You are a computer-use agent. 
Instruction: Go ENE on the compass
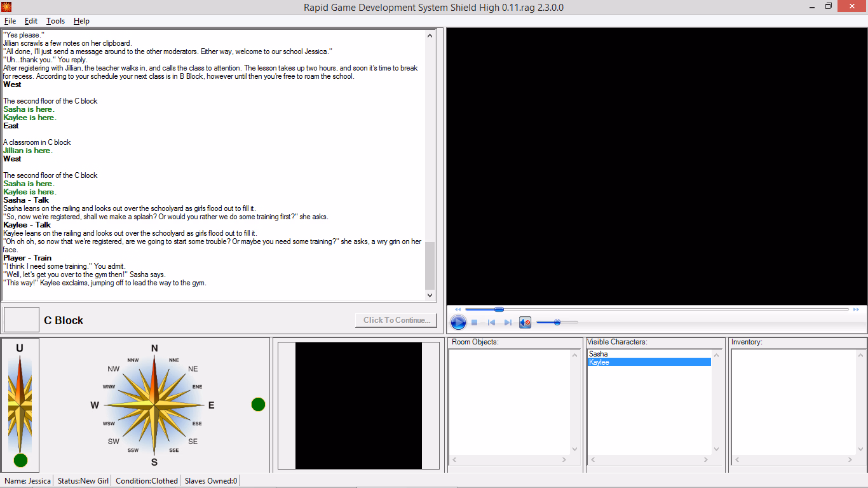point(197,386)
